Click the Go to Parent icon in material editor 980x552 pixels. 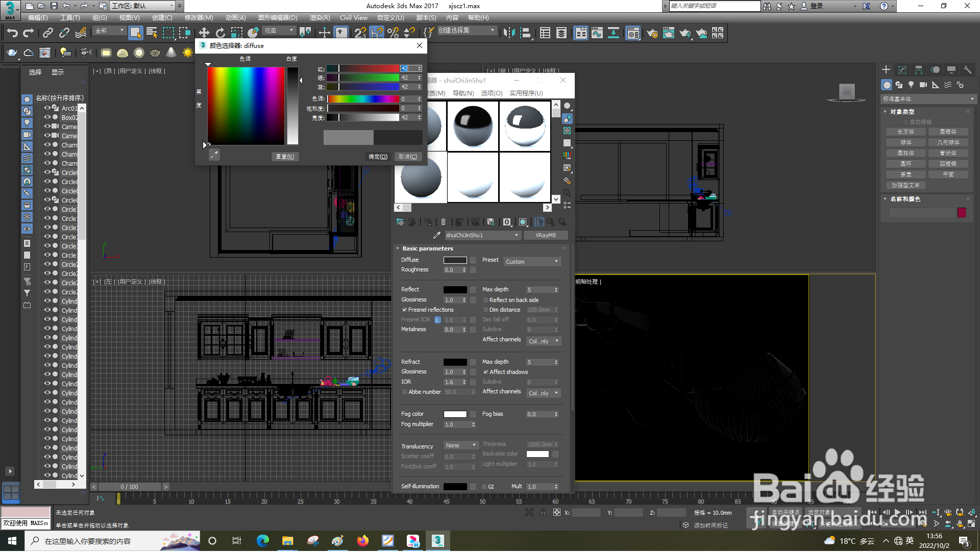(x=551, y=222)
